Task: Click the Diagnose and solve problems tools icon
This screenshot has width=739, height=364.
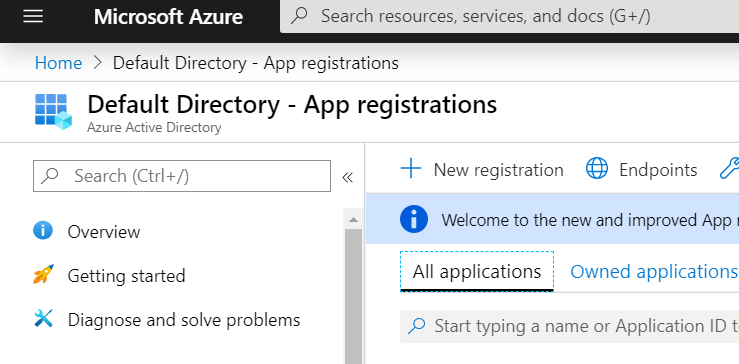Action: pyautogui.click(x=43, y=318)
